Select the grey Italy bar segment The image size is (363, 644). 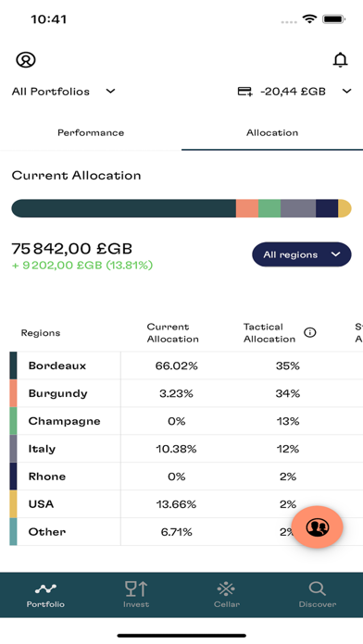point(298,208)
